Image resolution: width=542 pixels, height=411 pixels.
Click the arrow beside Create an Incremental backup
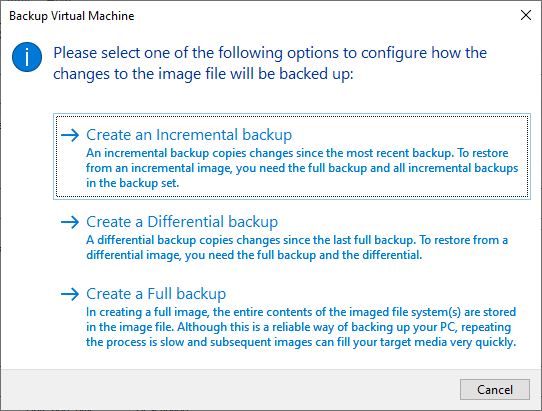(x=70, y=135)
